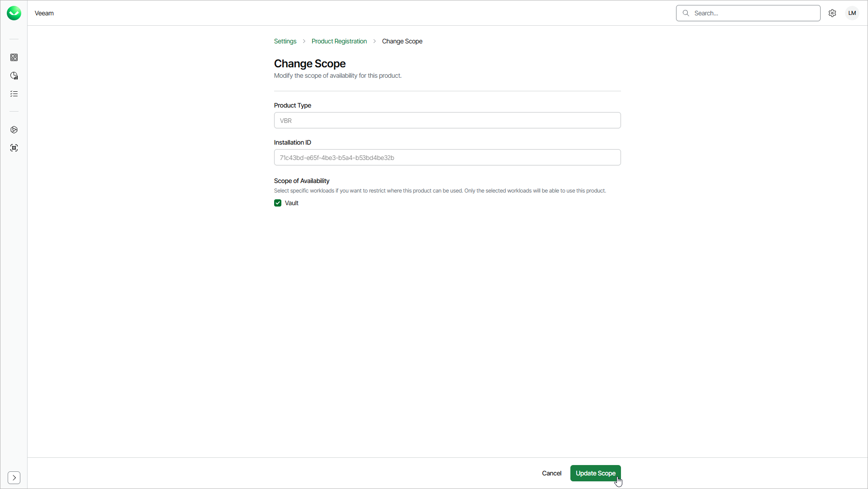Click the Vault checkbox label
This screenshot has width=868, height=489.
point(292,203)
